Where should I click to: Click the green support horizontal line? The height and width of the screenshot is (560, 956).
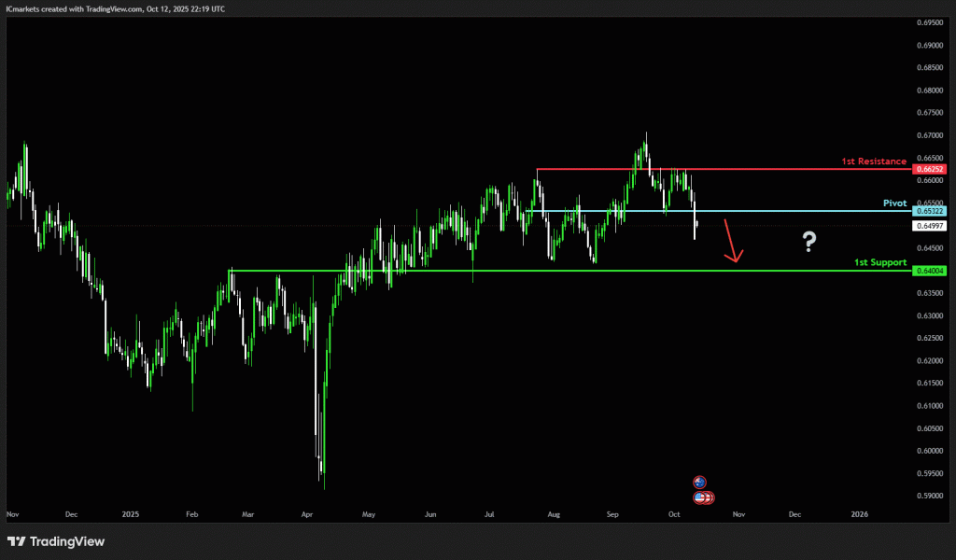560,271
